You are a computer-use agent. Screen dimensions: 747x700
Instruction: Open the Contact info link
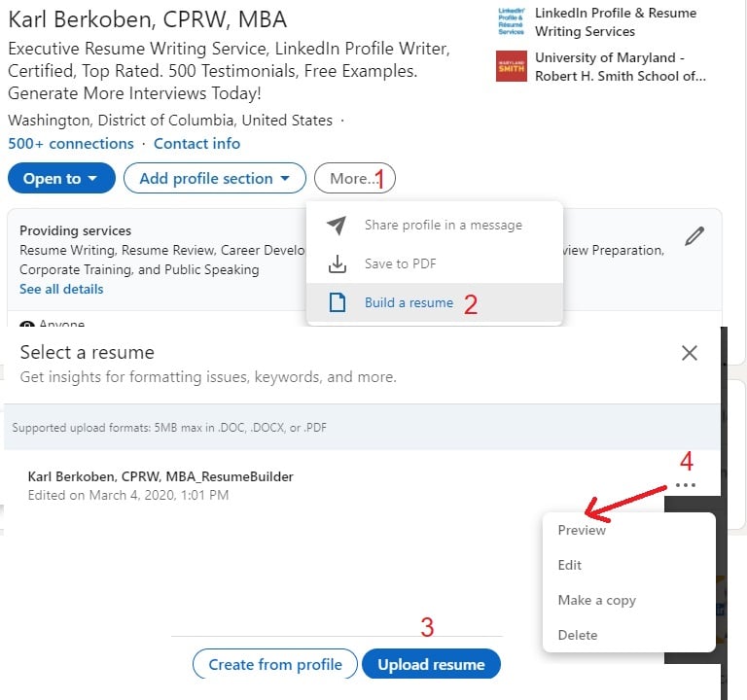(x=196, y=143)
